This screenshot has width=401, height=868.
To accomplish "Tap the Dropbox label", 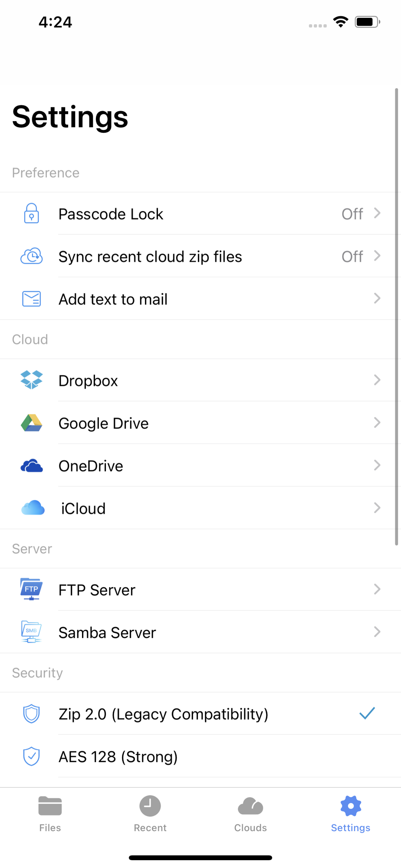I will click(x=88, y=381).
